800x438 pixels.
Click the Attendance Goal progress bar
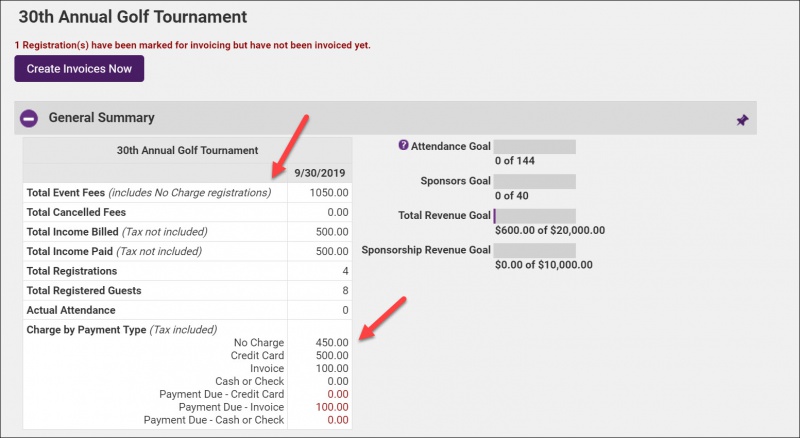tap(535, 147)
